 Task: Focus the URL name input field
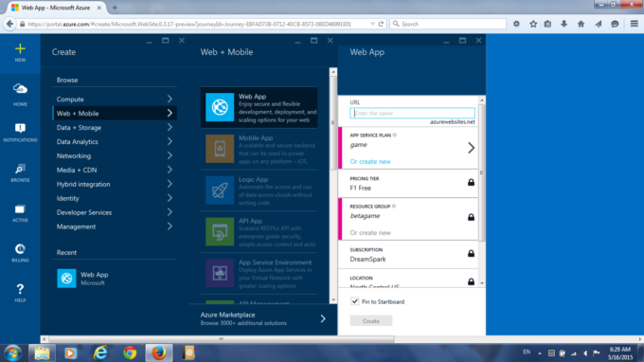coord(412,113)
